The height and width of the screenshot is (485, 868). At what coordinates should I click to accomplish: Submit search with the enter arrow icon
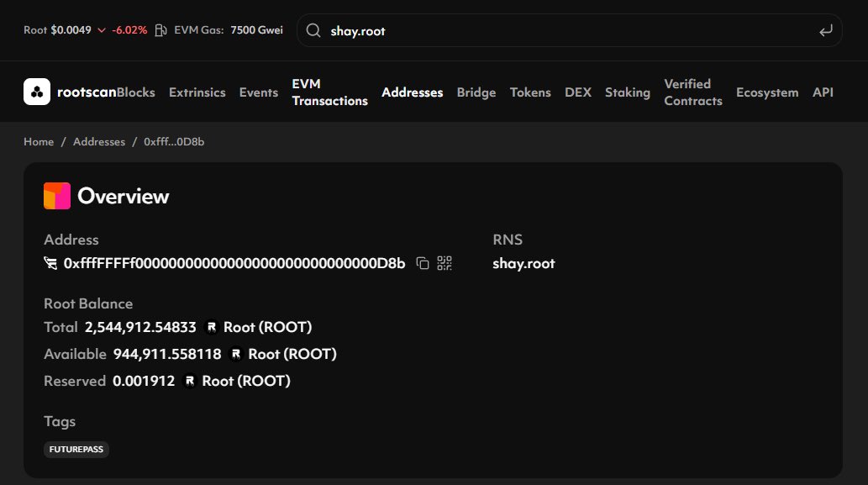pyautogui.click(x=825, y=31)
